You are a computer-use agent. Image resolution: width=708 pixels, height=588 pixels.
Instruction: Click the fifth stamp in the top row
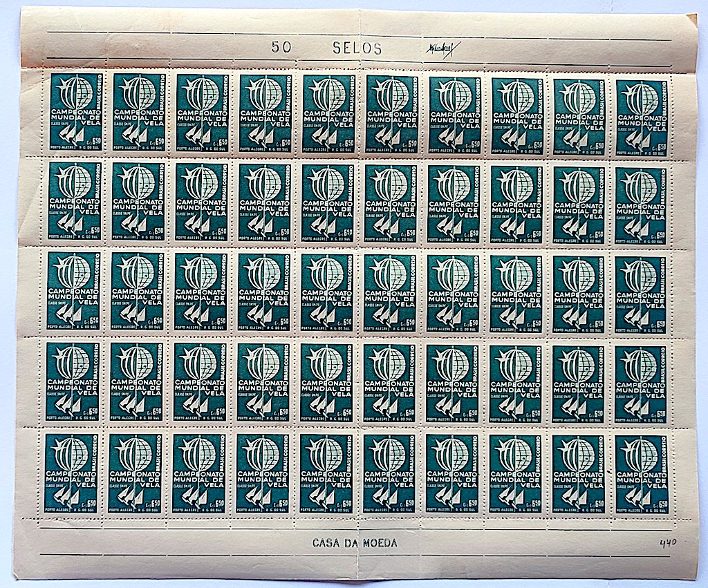point(328,113)
